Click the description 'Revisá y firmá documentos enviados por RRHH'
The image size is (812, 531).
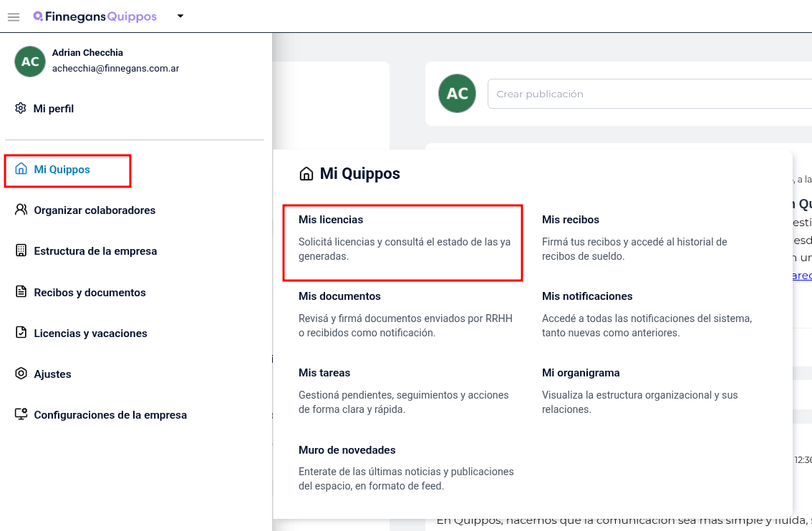click(x=405, y=326)
